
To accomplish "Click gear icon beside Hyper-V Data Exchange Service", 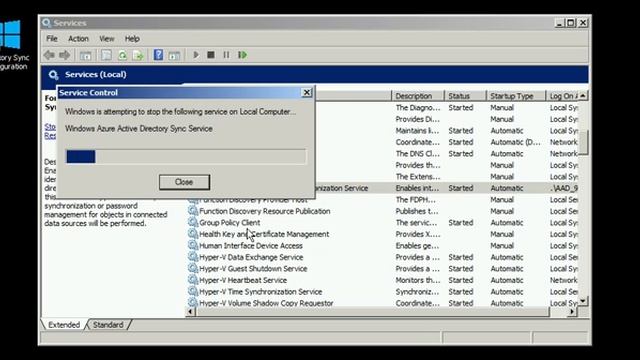I will 193,257.
